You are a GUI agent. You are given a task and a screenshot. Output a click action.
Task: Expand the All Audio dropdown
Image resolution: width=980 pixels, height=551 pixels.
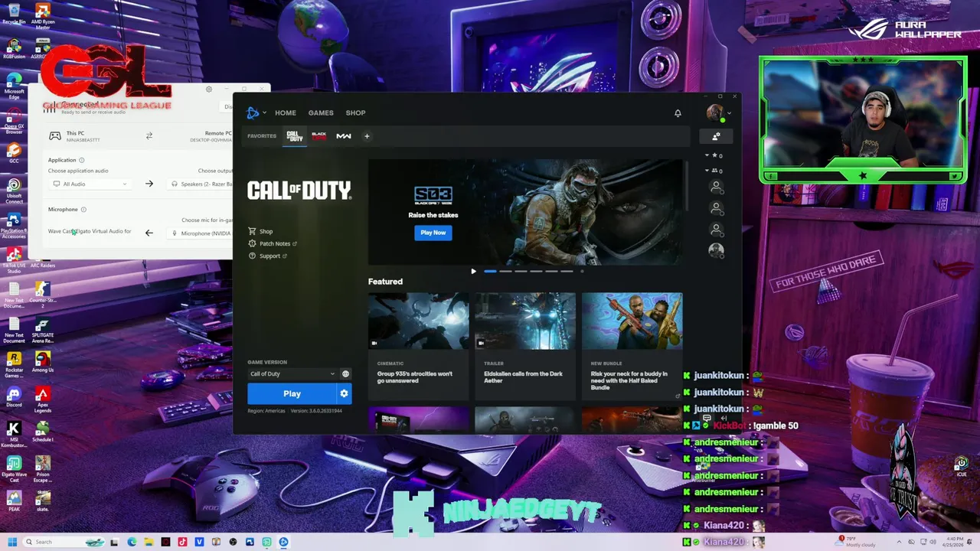click(x=90, y=184)
